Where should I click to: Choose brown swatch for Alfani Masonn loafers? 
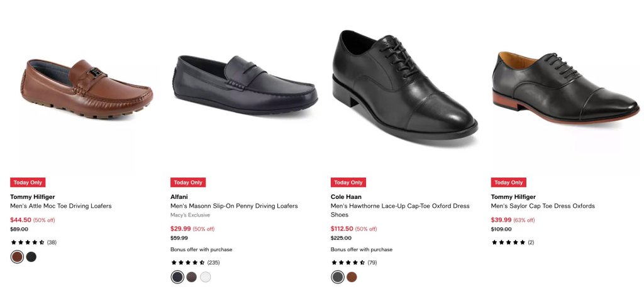(191, 277)
